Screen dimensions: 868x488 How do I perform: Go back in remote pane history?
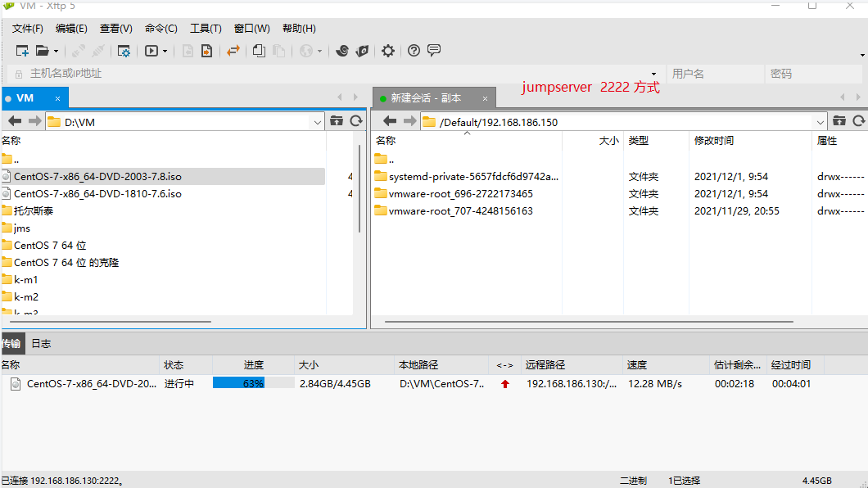(x=390, y=121)
